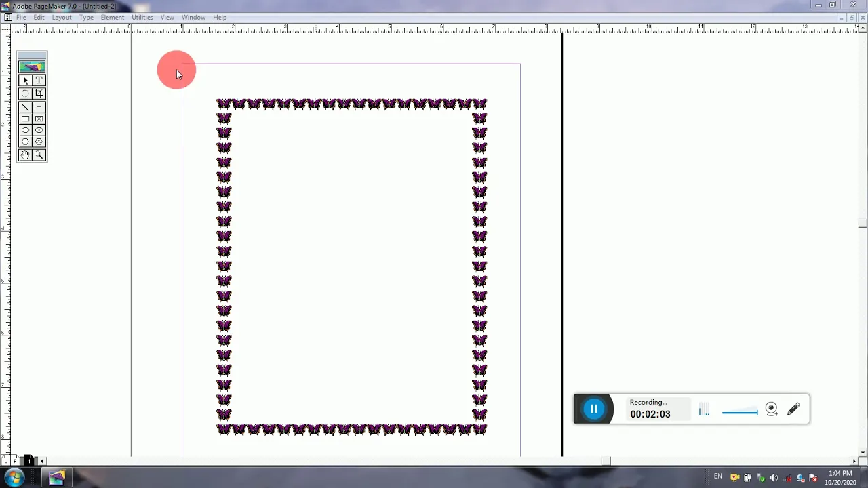Open the Edit menu
This screenshot has width=868, height=488.
click(x=39, y=17)
